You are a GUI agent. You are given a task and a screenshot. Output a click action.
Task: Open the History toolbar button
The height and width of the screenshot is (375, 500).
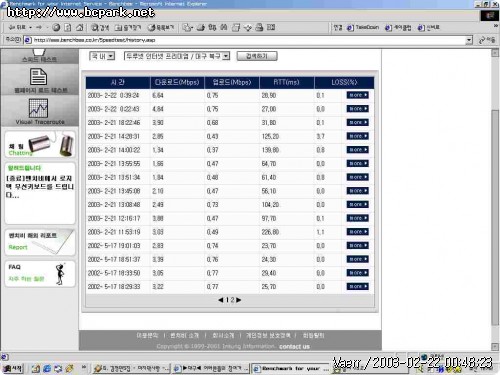(161, 27)
